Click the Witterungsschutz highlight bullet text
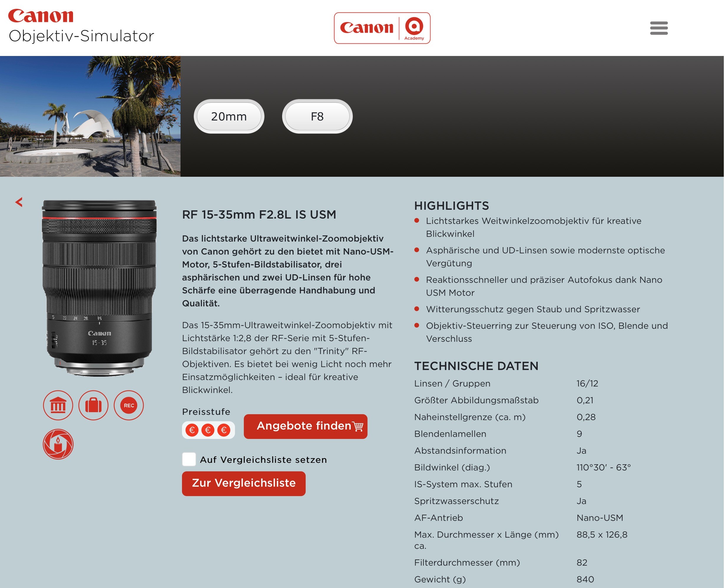 click(533, 309)
